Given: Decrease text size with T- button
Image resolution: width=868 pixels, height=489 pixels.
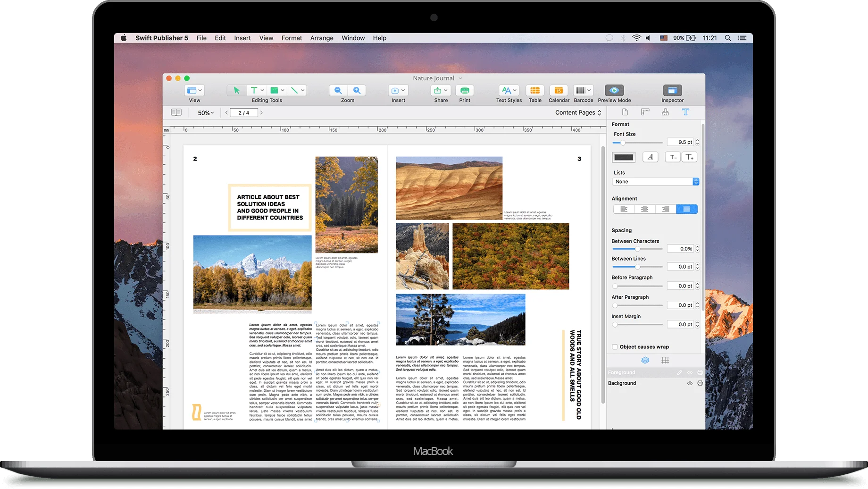Looking at the screenshot, I should point(673,157).
